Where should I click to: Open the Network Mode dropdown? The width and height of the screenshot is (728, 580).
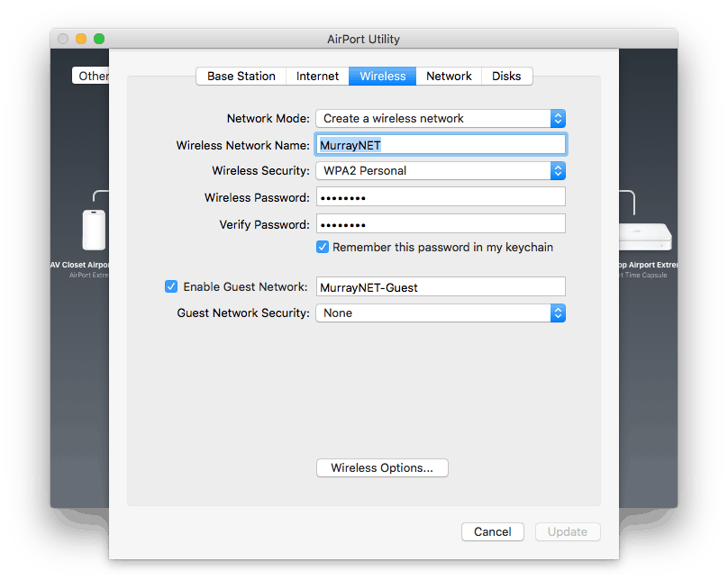pyautogui.click(x=441, y=119)
